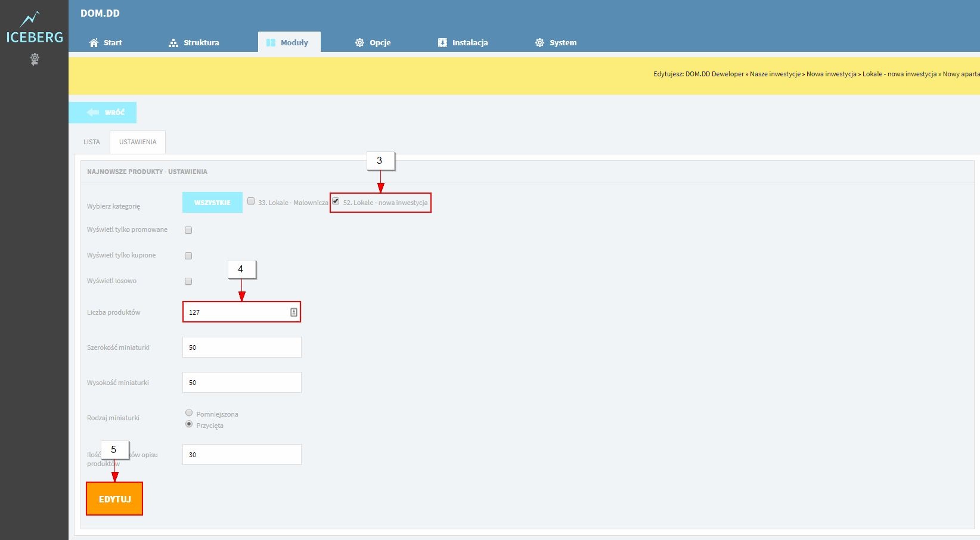Click the Wysokość miniaturki input field
The width and height of the screenshot is (980, 540).
(241, 383)
